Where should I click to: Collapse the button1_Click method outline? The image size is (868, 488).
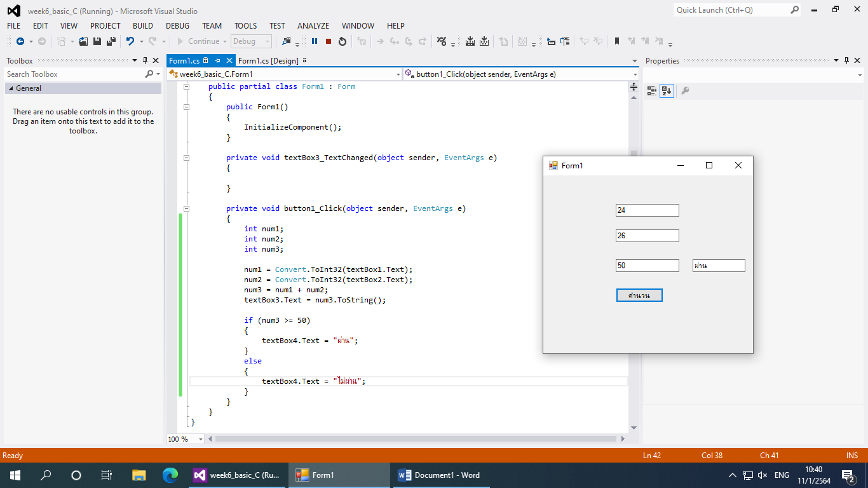click(x=186, y=208)
